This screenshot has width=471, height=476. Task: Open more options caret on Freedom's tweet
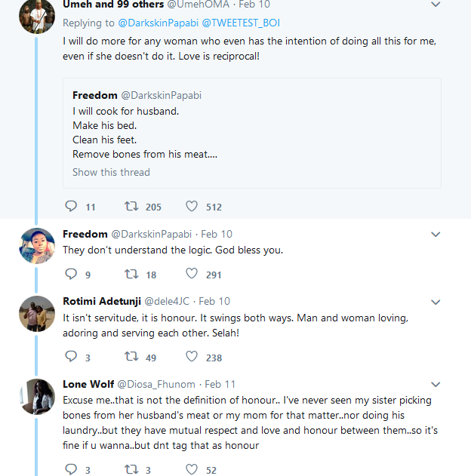point(435,235)
